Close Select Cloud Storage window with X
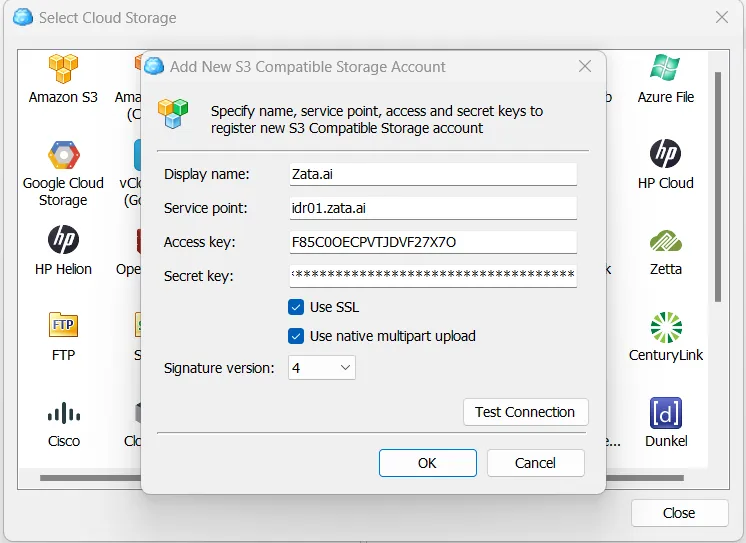 coord(722,17)
